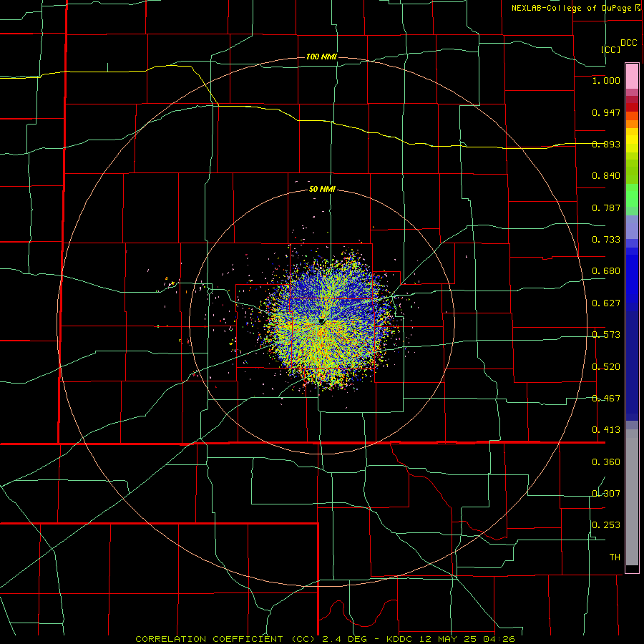Image resolution: width=644 pixels, height=644 pixels.
Task: Click the 100 NMI range ring label
Action: 321,57
